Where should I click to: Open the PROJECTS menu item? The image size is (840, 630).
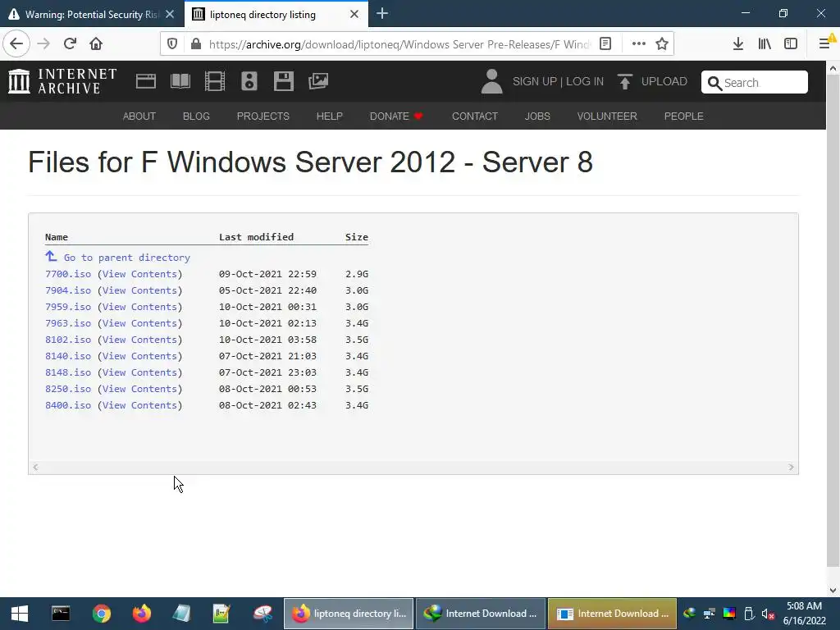coord(263,116)
